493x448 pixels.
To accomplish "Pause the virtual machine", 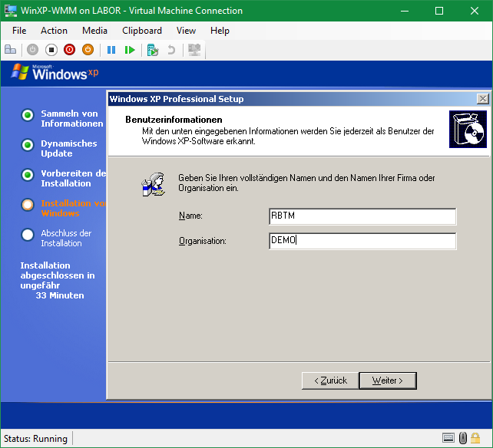I will 111,50.
